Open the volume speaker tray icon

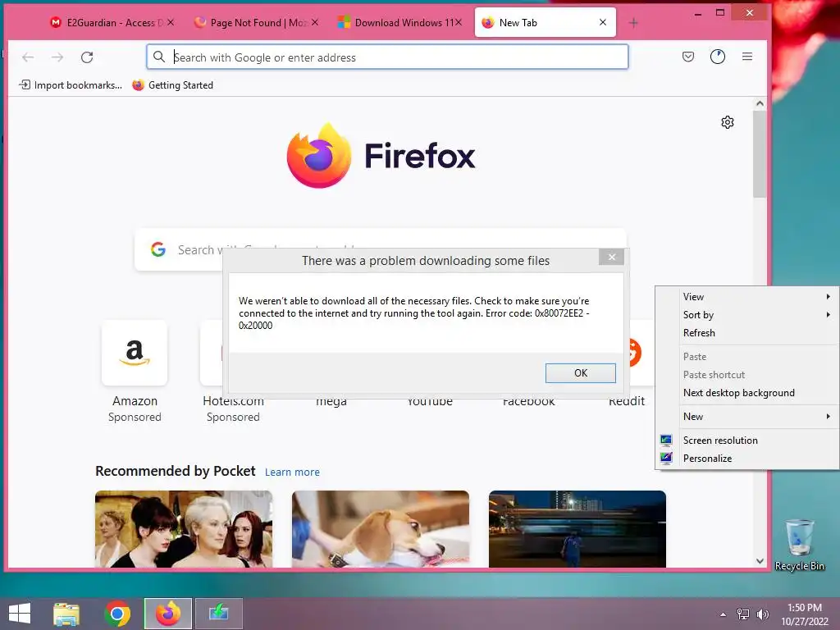[x=762, y=614]
